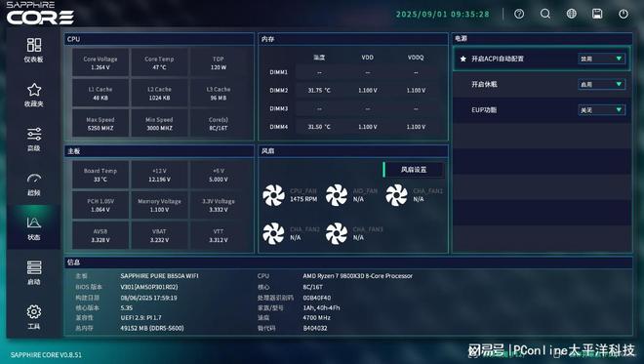The width and height of the screenshot is (644, 364).
Task: Toggle favorite star beside 开启ACPI自动配置
Action: (463, 59)
